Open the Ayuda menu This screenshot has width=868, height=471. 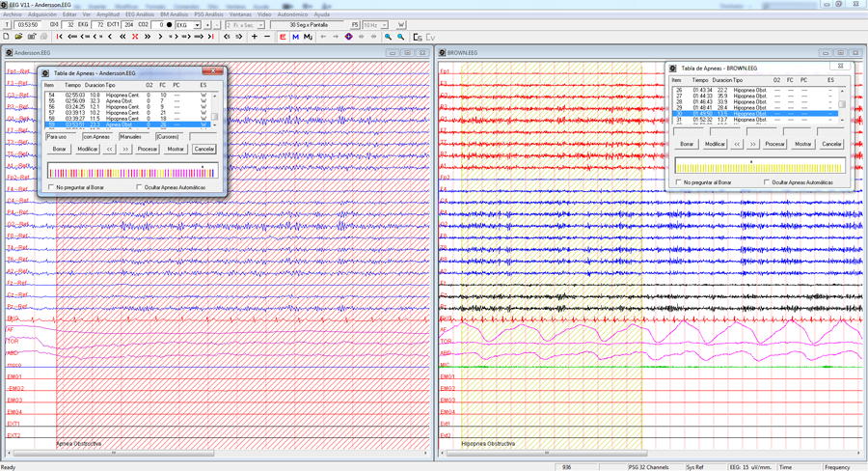pos(321,14)
